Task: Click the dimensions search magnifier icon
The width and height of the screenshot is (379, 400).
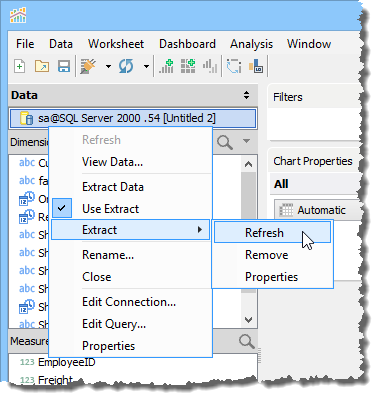Action: coord(225,143)
